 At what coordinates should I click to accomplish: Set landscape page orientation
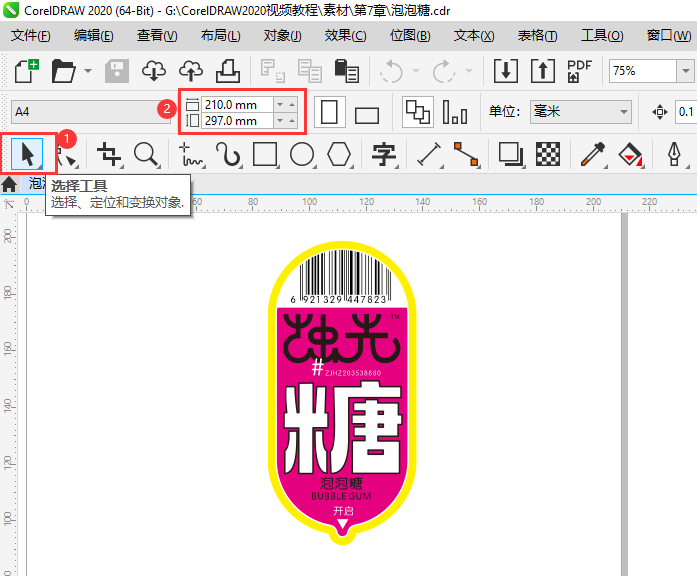[367, 115]
